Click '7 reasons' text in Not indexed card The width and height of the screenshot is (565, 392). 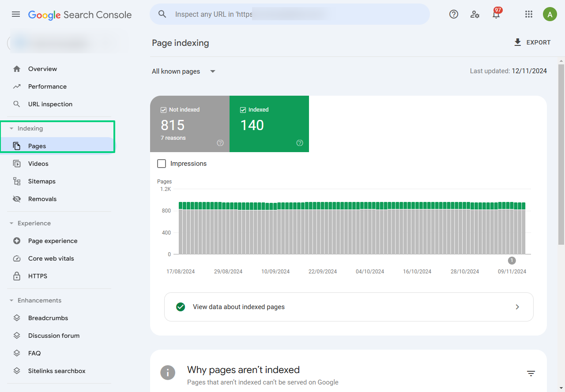(x=173, y=138)
